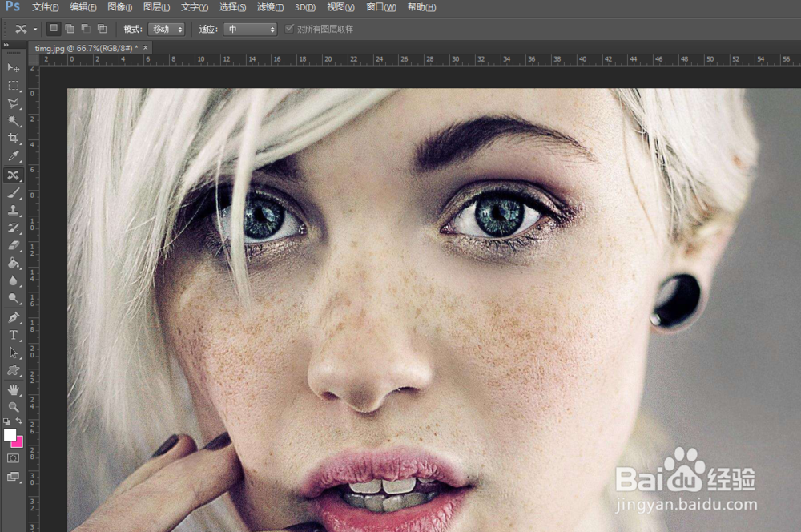Select the Eyedropper tool
The width and height of the screenshot is (801, 532).
(14, 156)
